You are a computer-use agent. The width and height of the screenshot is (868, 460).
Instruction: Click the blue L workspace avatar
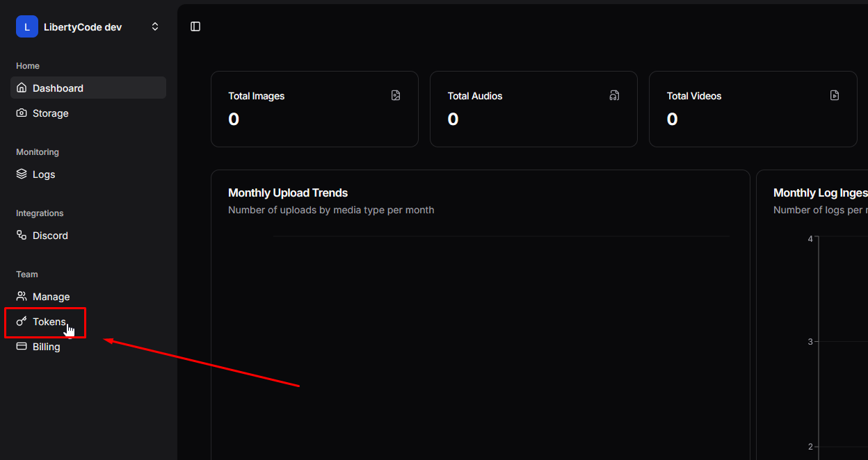(x=27, y=26)
